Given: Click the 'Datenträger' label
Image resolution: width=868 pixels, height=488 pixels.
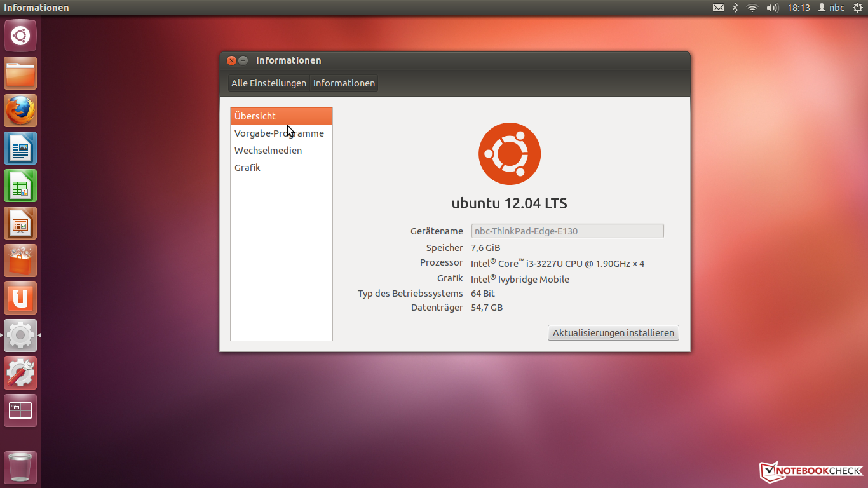Looking at the screenshot, I should (437, 308).
